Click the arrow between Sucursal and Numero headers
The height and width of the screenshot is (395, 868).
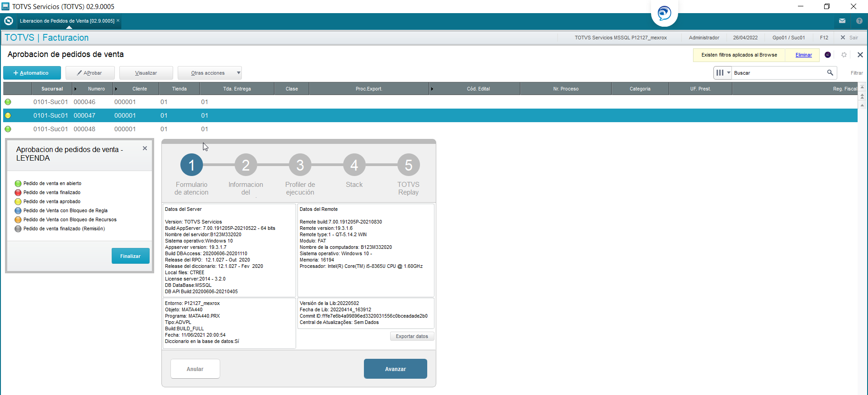coord(75,89)
